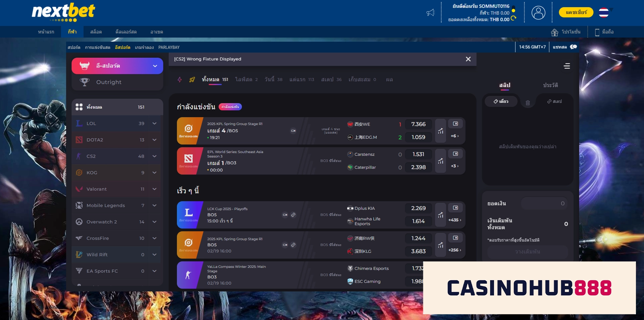Open the bet slip hamburger menu
The height and width of the screenshot is (320, 644).
click(567, 66)
